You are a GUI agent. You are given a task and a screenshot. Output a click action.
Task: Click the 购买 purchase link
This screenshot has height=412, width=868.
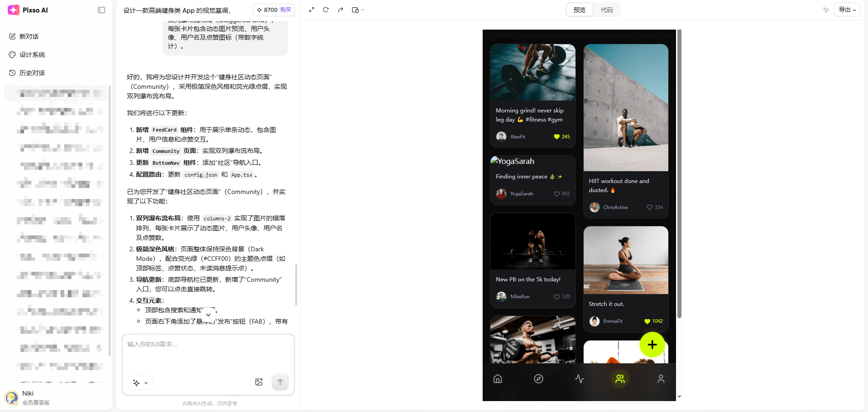click(286, 10)
